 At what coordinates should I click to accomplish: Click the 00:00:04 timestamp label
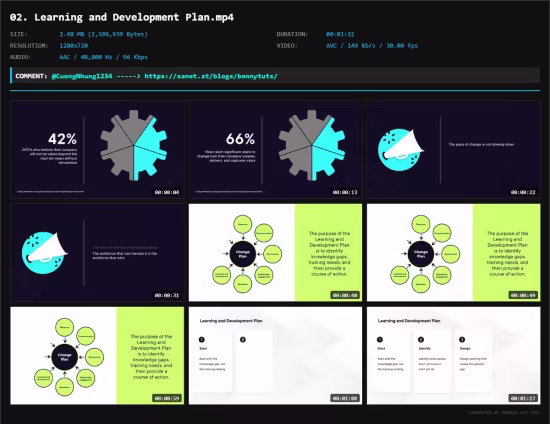pos(167,192)
